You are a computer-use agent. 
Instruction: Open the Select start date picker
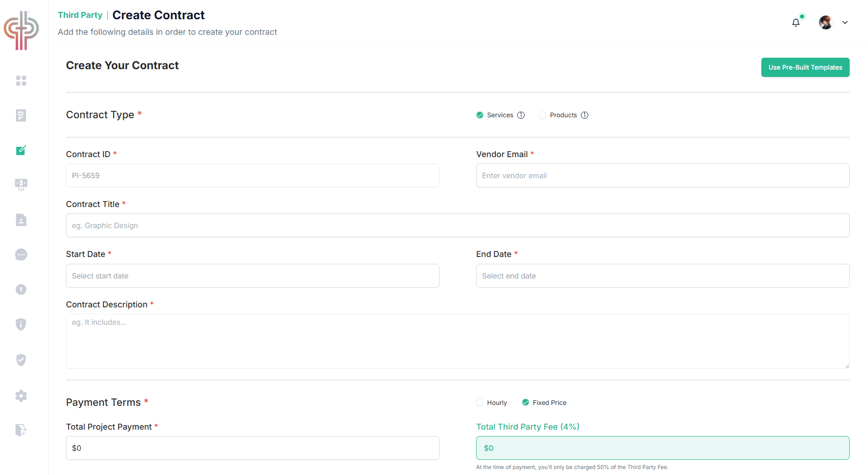pyautogui.click(x=252, y=276)
